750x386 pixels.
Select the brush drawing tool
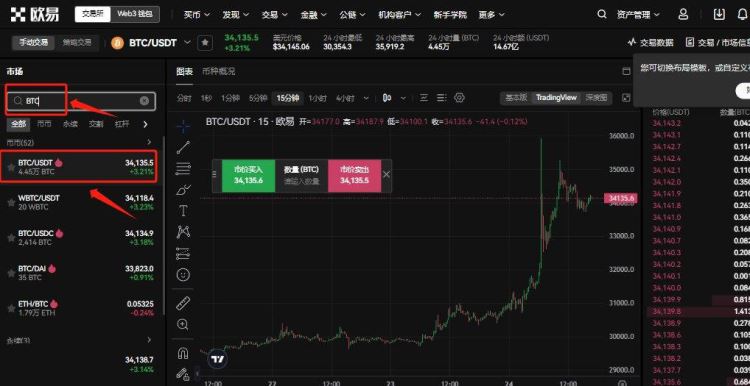(183, 190)
